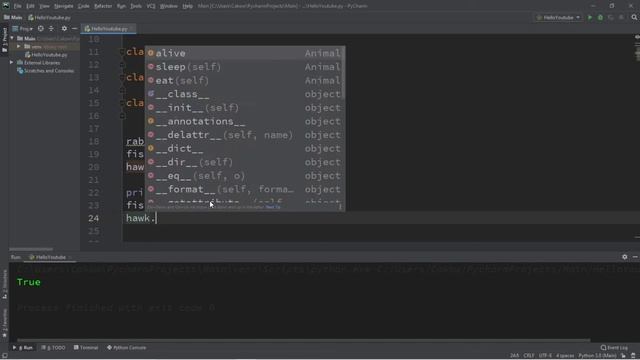Choose __format__ completion suggestion
This screenshot has height=360, width=640.
point(245,189)
